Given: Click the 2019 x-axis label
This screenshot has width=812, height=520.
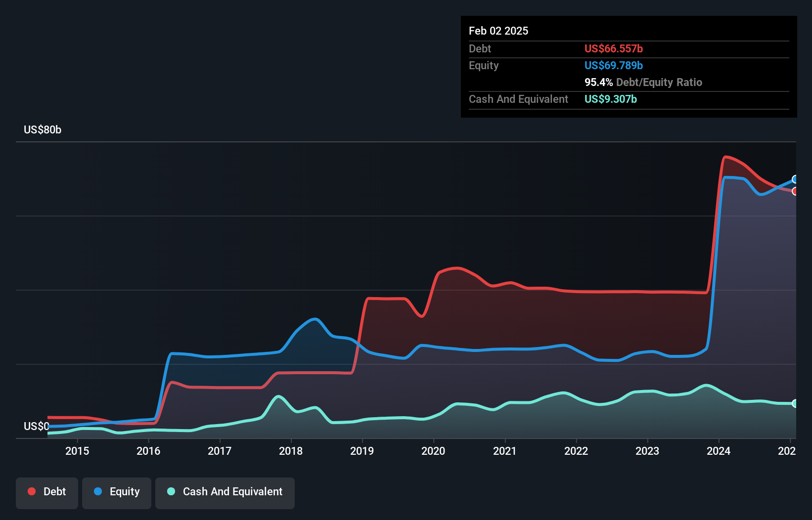Looking at the screenshot, I should coord(362,451).
